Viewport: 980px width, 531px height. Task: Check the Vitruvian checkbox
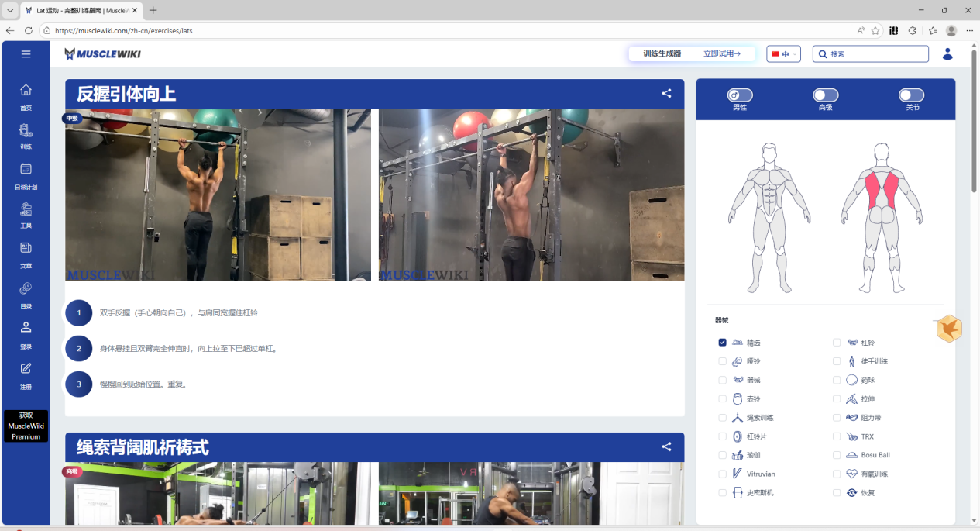click(722, 474)
